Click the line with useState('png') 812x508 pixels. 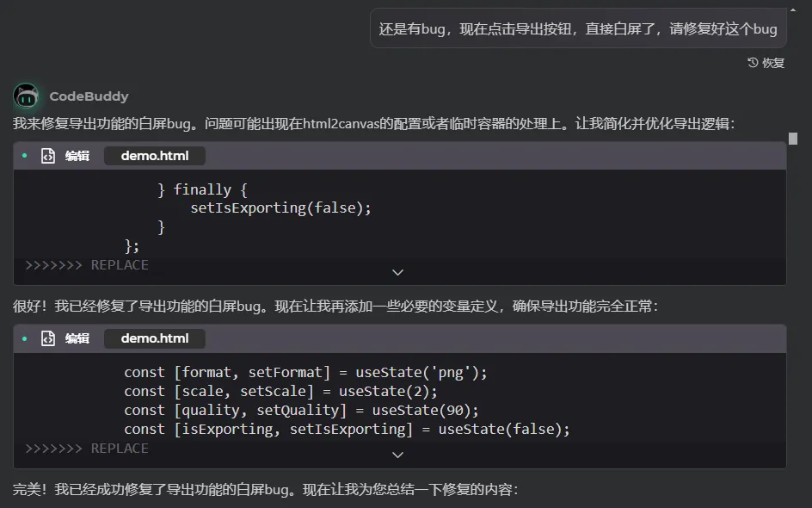(x=305, y=372)
